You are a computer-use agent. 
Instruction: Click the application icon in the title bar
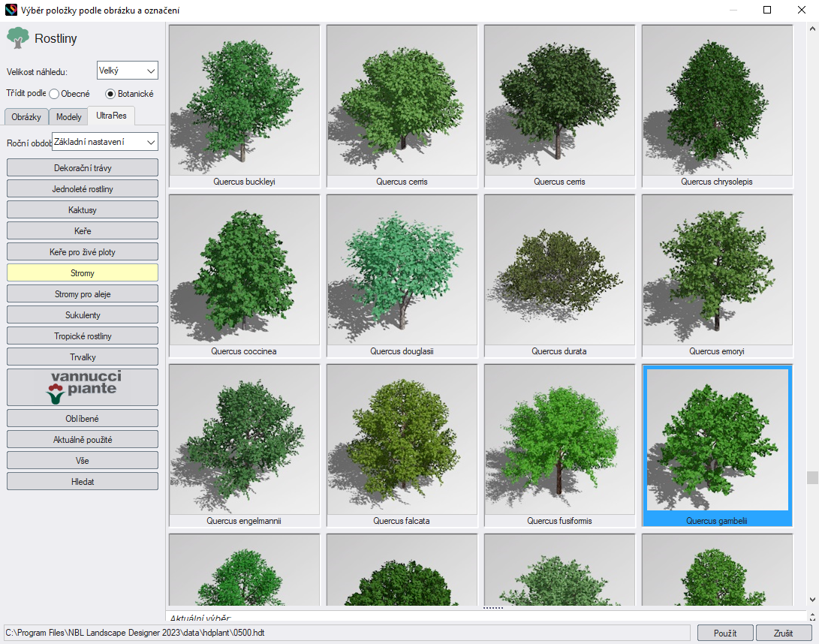click(11, 10)
